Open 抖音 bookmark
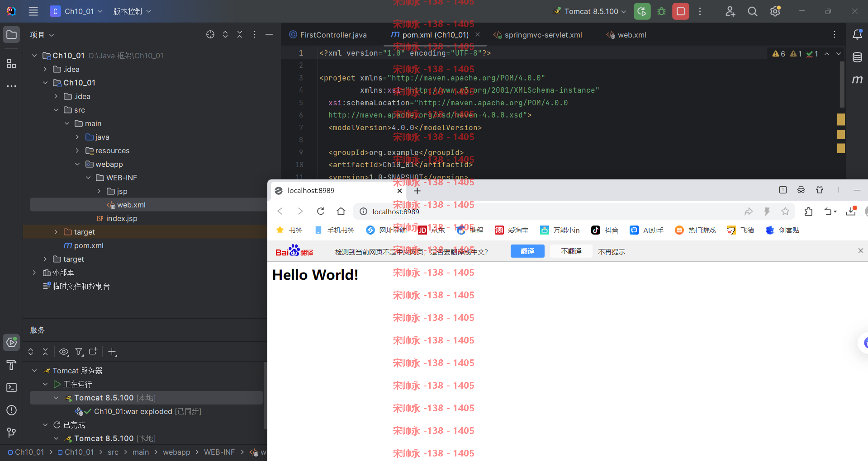This screenshot has height=461, width=868. point(605,230)
